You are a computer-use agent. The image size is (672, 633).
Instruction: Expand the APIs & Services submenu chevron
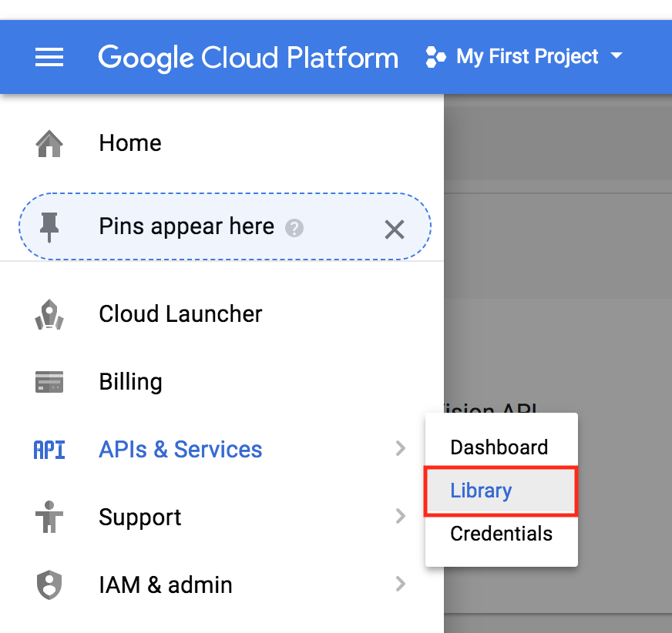coord(400,449)
